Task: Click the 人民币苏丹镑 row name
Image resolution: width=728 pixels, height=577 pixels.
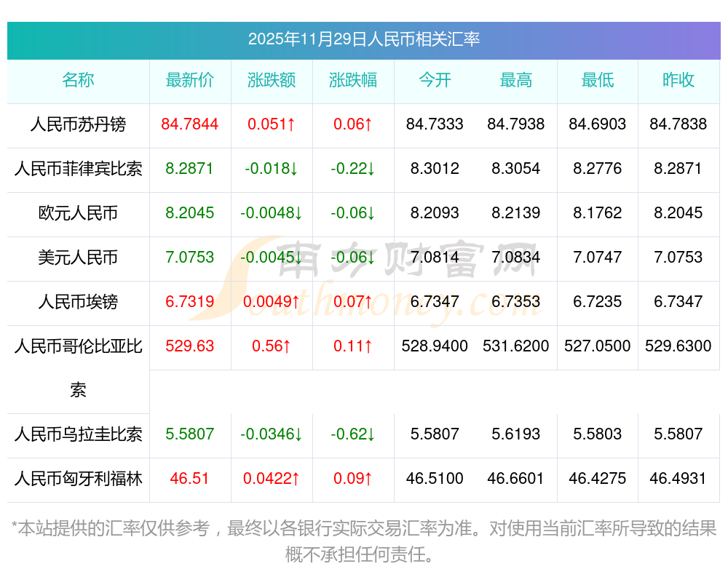Action: click(78, 124)
